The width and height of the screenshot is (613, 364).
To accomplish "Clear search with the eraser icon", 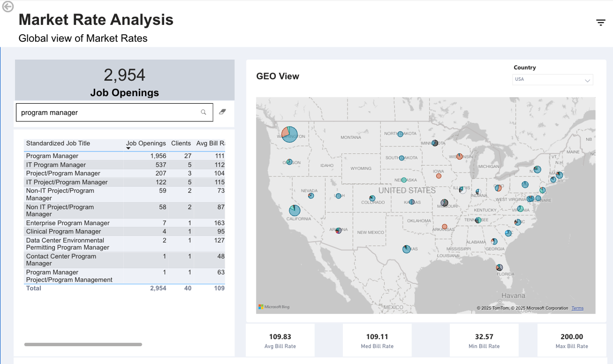I will tap(222, 112).
